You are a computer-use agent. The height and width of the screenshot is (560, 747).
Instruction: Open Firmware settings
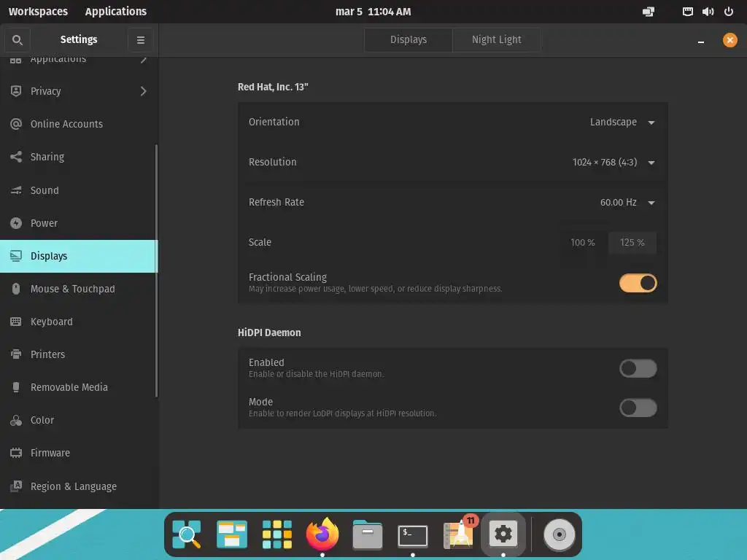tap(79, 453)
